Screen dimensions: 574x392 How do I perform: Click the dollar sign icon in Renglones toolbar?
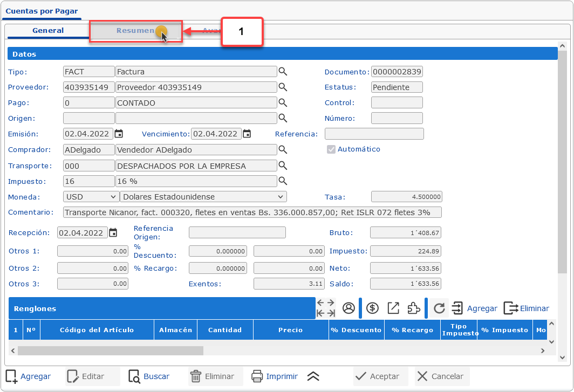[x=372, y=308]
